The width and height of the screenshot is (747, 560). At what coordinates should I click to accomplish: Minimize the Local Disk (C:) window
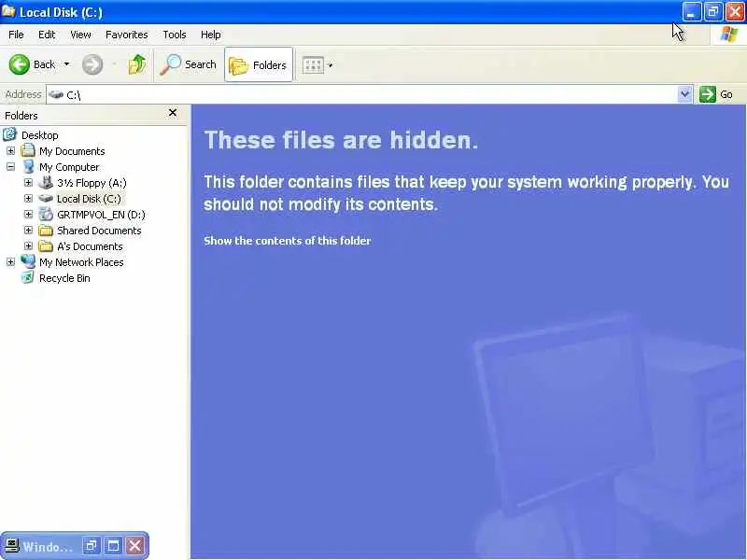(691, 12)
